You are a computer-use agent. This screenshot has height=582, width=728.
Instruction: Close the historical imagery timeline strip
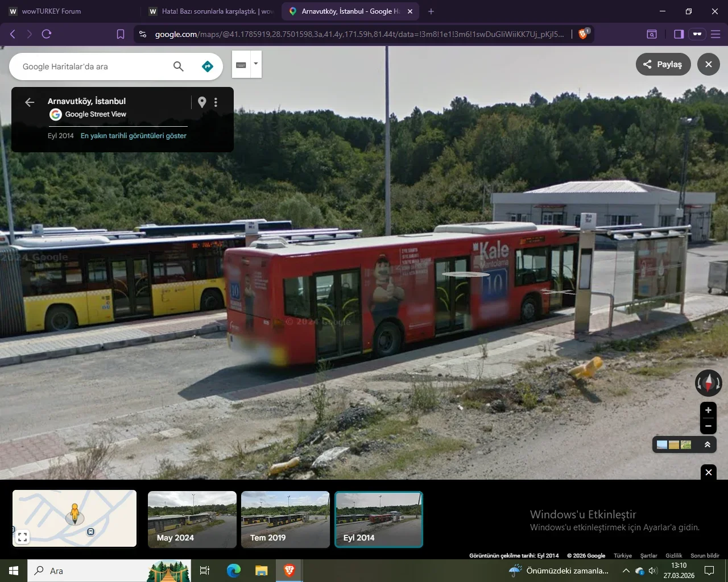click(x=708, y=472)
